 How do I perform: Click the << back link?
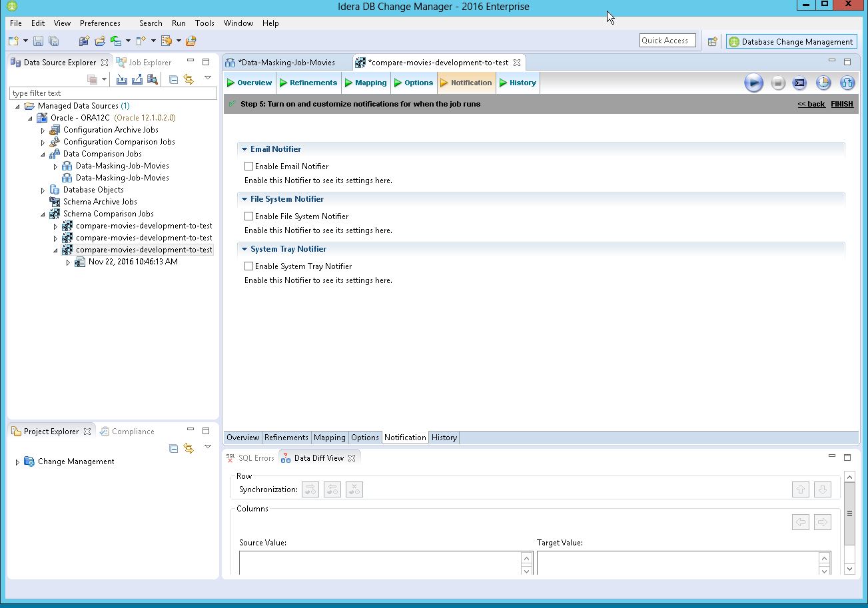[811, 105]
